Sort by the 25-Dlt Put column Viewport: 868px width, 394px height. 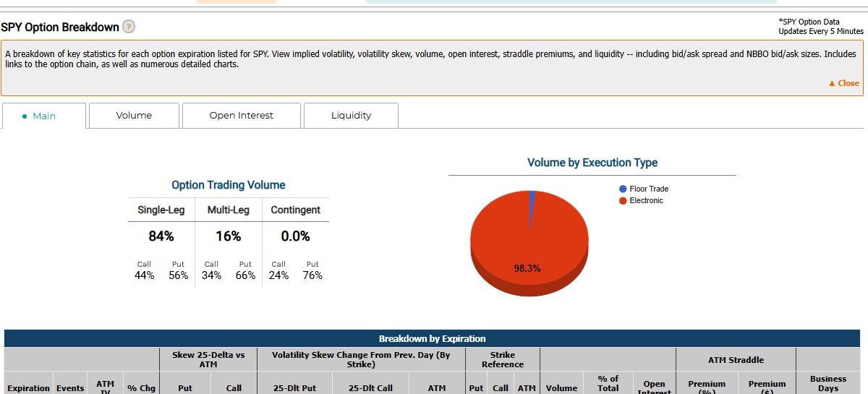pos(294,388)
